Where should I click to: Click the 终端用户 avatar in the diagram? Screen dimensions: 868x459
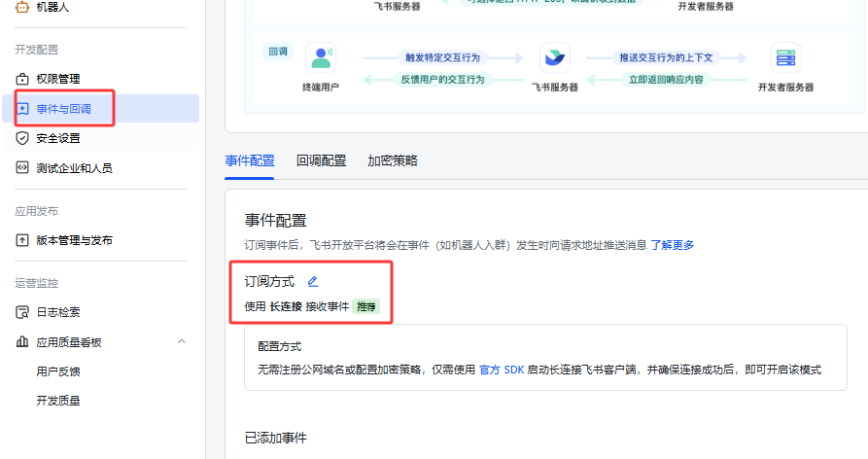click(320, 58)
